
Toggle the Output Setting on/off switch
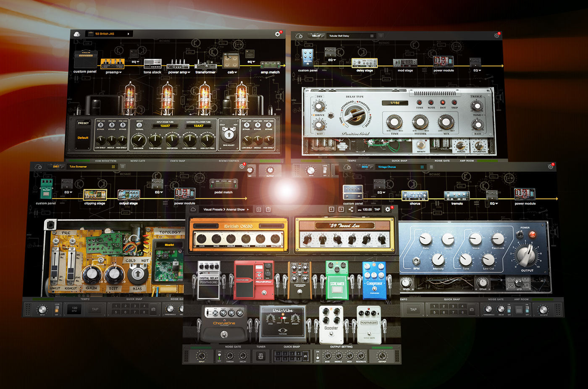(x=318, y=357)
